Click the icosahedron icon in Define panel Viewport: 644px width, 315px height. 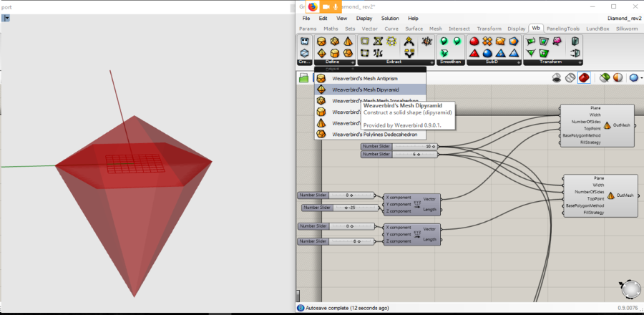[x=335, y=42]
